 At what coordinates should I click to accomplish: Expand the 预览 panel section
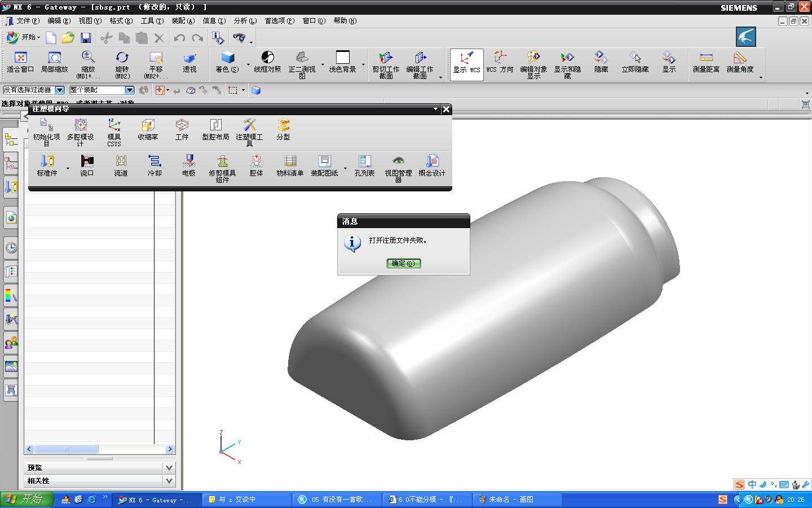click(x=100, y=467)
